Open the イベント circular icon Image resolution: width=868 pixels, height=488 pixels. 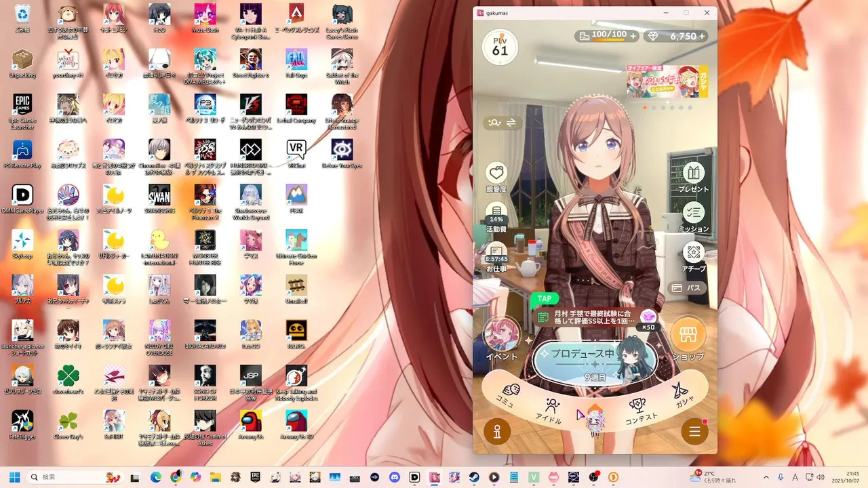[x=502, y=335]
